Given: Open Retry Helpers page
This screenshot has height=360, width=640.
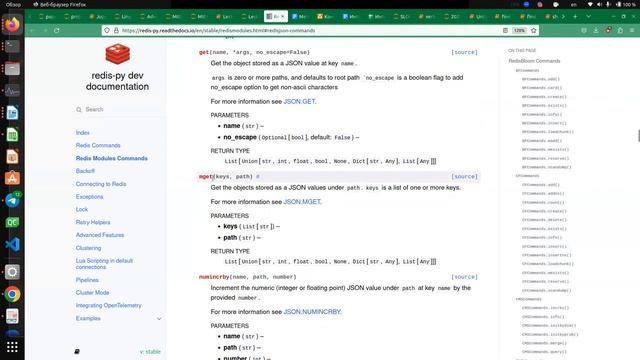Looking at the screenshot, I should (x=93, y=222).
